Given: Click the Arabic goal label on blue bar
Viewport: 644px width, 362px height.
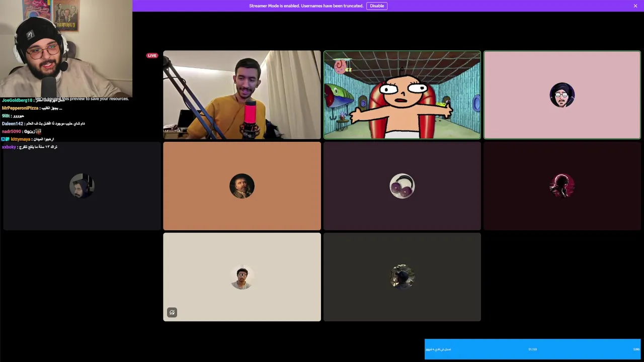Looking at the screenshot, I should 438,349.
